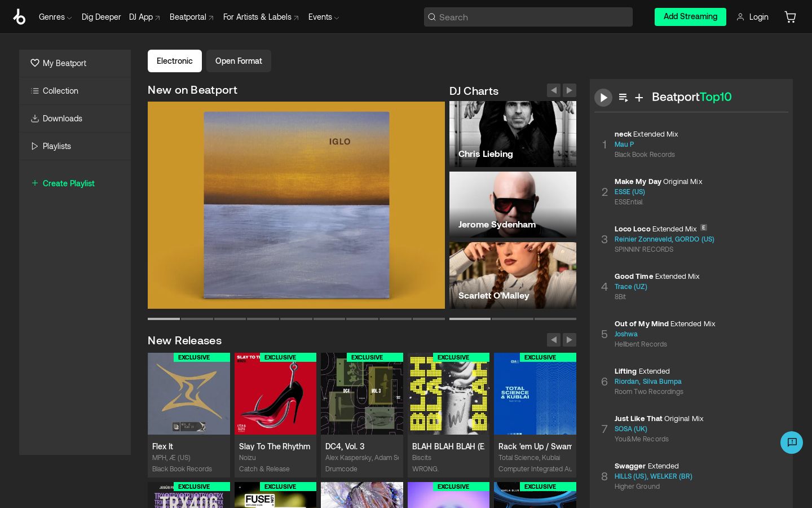Viewport: 812px width, 508px height.
Task: Open Jerome Sydenham DJ chart
Action: [513, 204]
